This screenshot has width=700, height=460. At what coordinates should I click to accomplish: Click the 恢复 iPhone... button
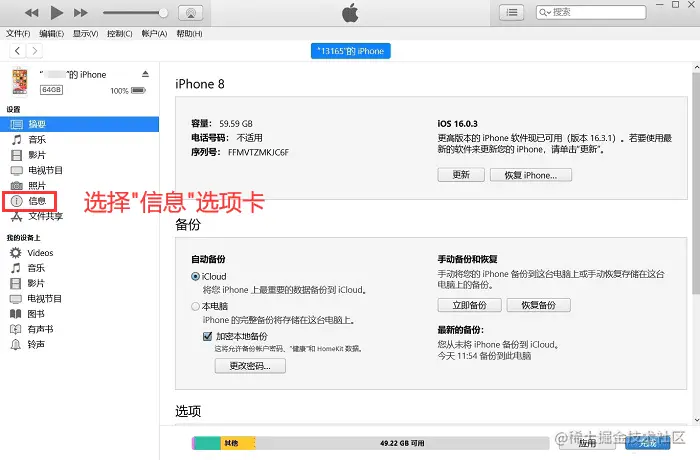click(x=531, y=175)
